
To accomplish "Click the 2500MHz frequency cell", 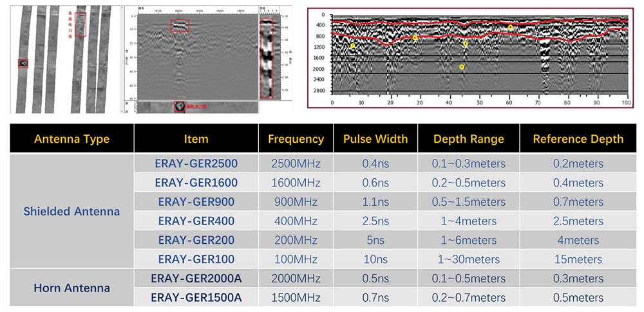I will (x=296, y=163).
